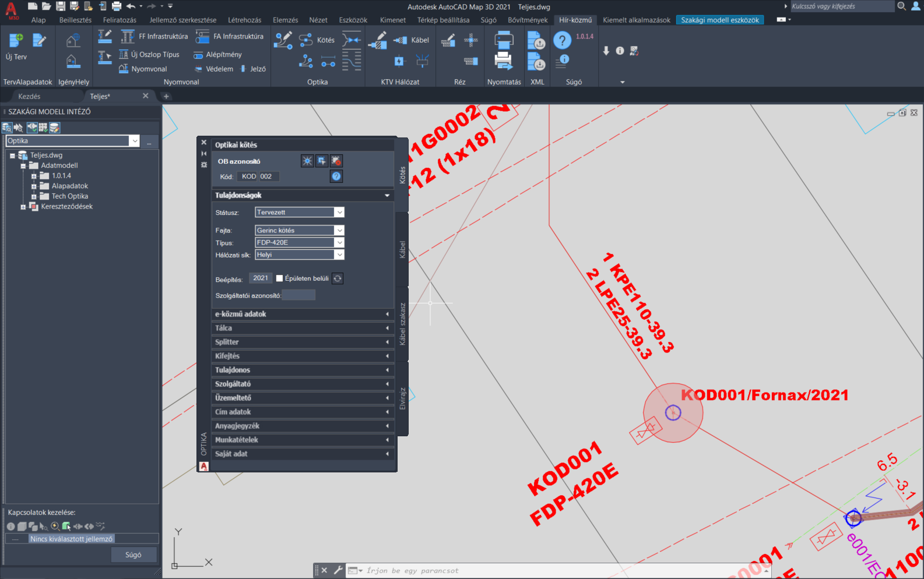Select the Kábel vertical side tab
The image size is (924, 579).
pos(402,249)
